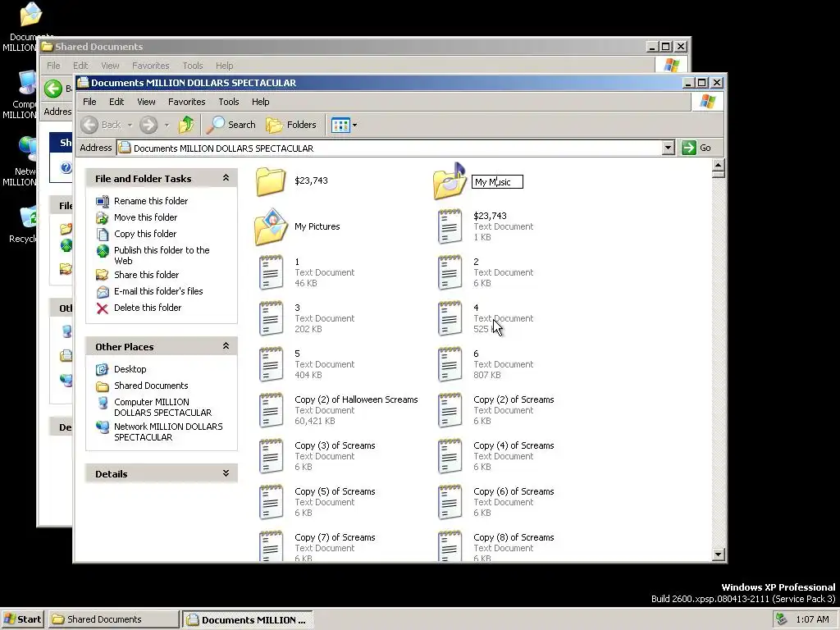The image size is (840, 630).
Task: Click the Start button
Action: [22, 619]
